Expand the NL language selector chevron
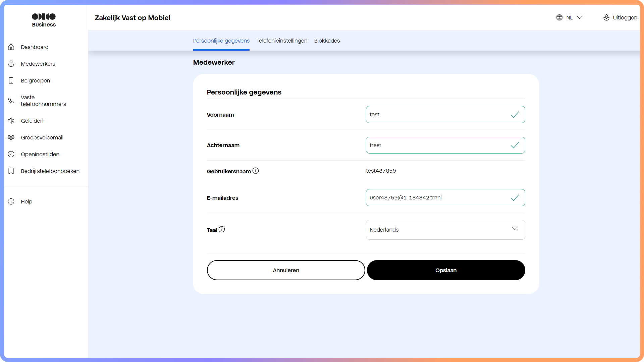 (580, 17)
